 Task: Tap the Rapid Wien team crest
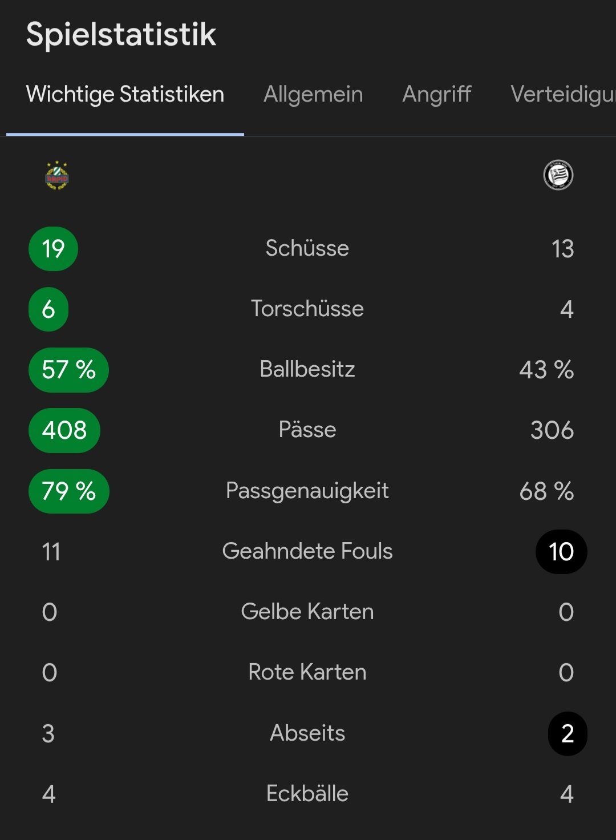(57, 175)
